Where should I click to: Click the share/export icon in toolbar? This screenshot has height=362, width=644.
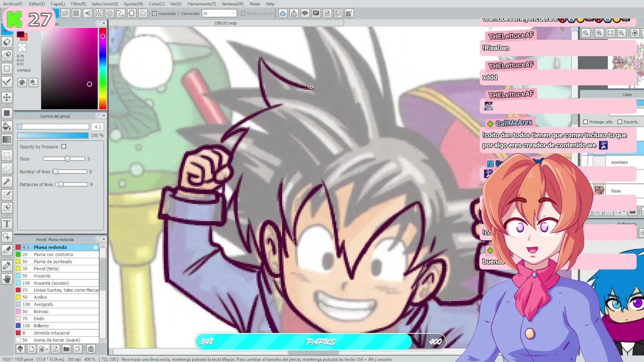coord(294,14)
